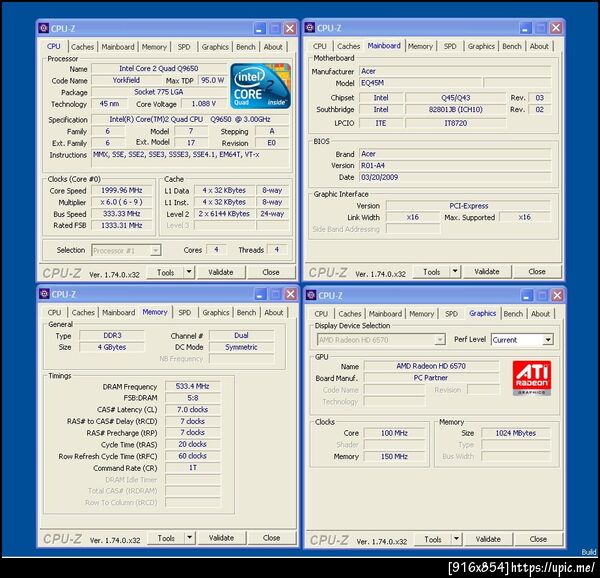Click the Instructions field listing MMX, SSE
This screenshot has height=578, width=600.
[x=190, y=158]
